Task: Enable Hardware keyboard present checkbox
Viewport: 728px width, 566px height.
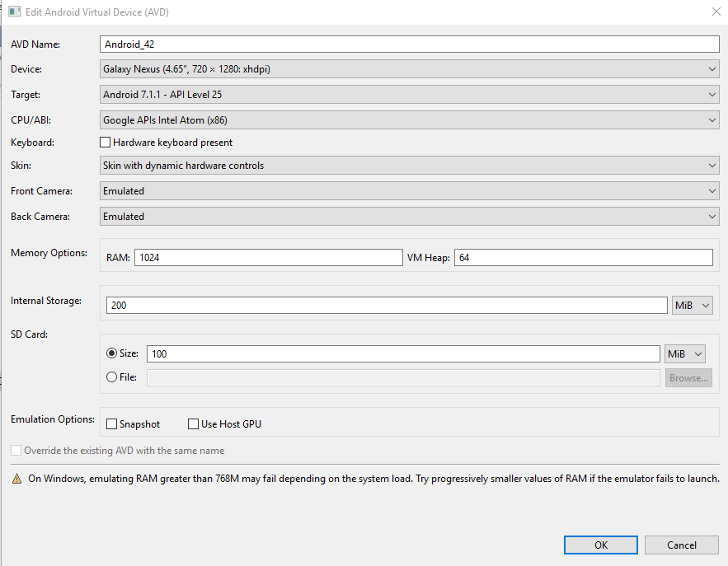Action: (x=106, y=143)
